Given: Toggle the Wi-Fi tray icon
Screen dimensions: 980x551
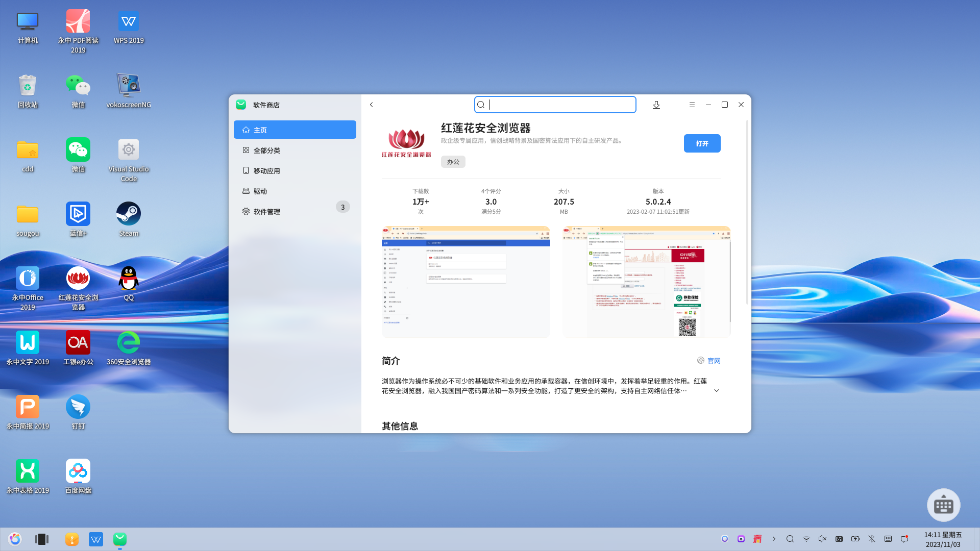Looking at the screenshot, I should coord(806,539).
